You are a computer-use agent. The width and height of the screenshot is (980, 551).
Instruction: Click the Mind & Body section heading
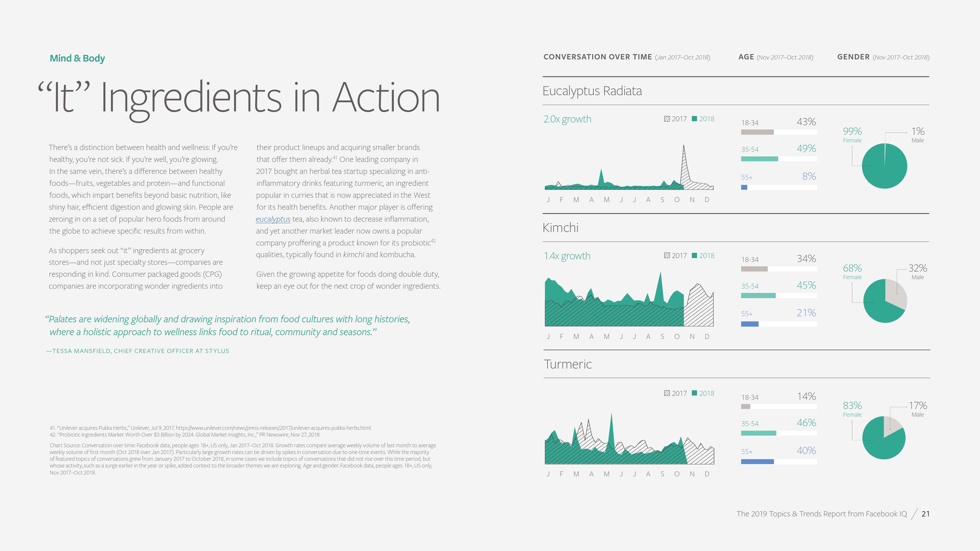tap(77, 58)
